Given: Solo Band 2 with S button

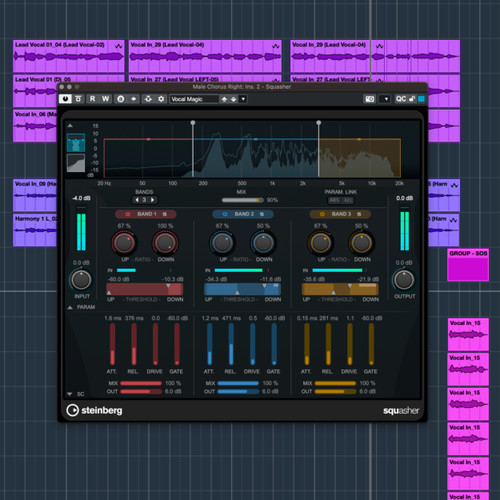Looking at the screenshot, I should tap(262, 214).
